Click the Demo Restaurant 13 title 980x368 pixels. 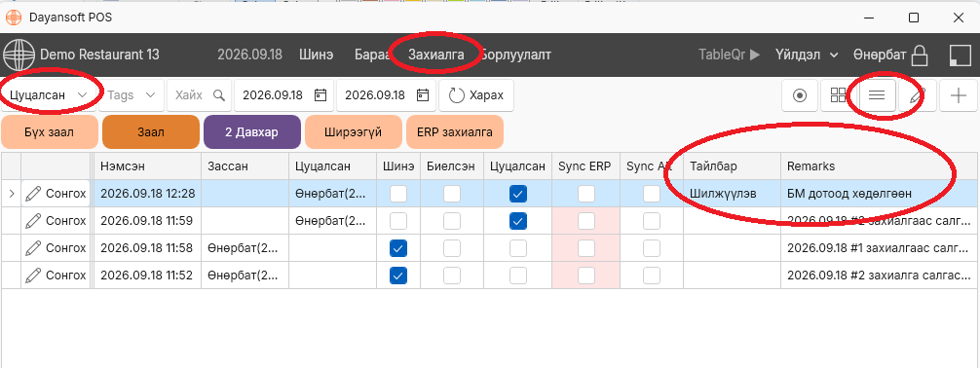pyautogui.click(x=100, y=55)
